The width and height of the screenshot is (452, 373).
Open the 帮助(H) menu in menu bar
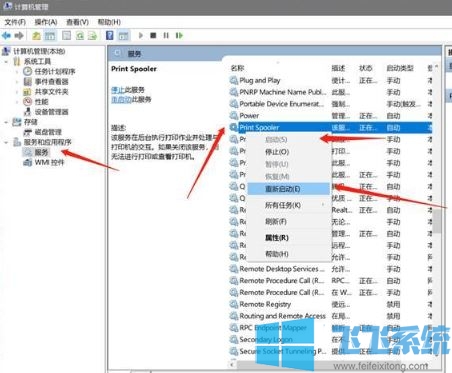(109, 22)
